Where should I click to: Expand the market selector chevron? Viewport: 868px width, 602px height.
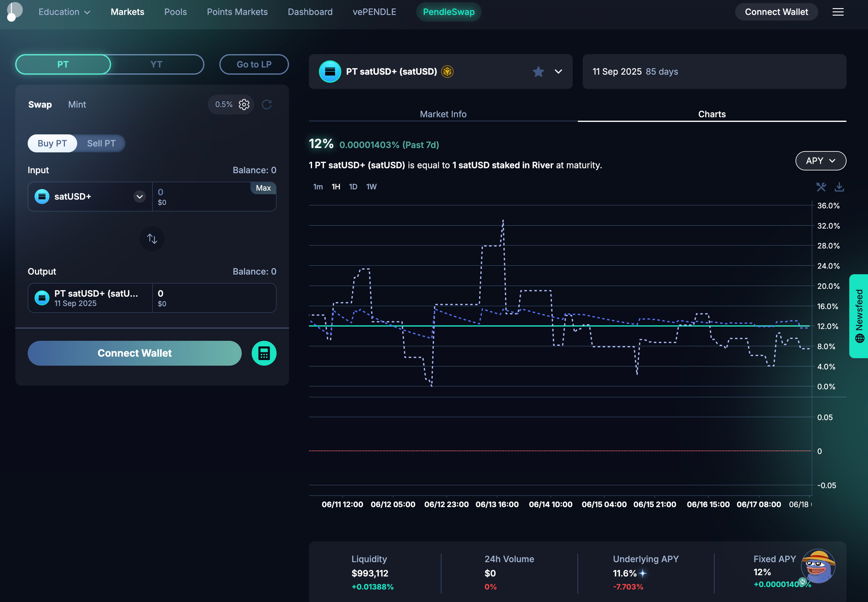(559, 72)
